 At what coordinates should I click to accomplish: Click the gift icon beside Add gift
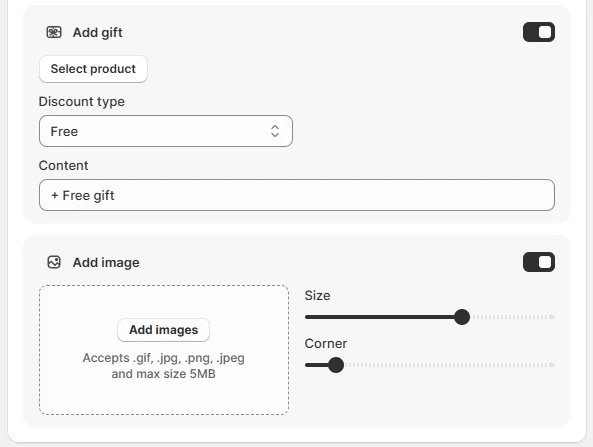coord(54,33)
